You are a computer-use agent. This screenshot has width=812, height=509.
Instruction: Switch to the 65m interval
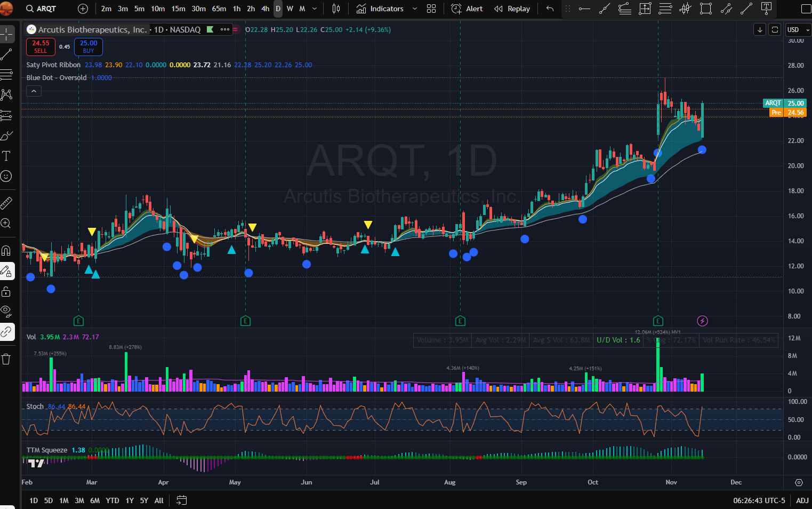219,9
